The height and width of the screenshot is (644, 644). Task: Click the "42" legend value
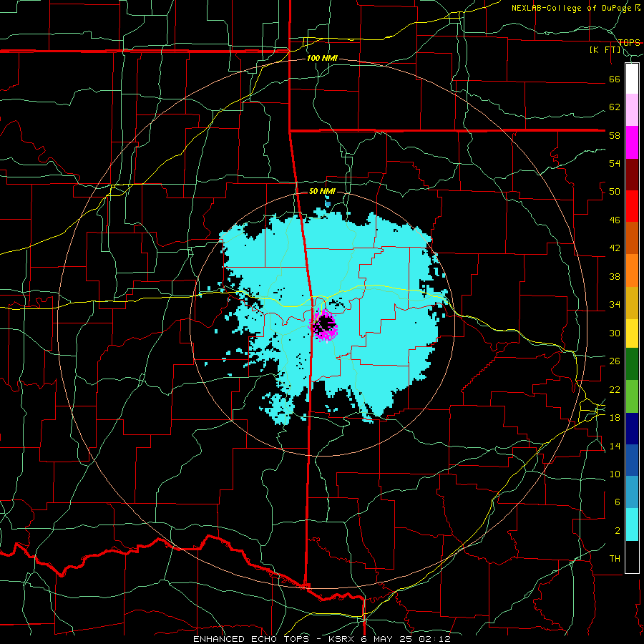(615, 248)
